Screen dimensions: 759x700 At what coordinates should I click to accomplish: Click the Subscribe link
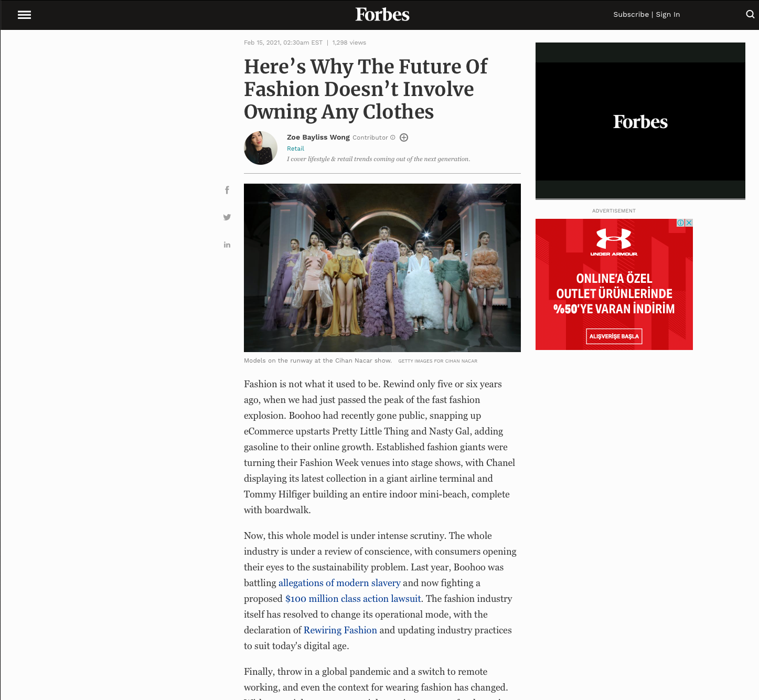pos(631,14)
